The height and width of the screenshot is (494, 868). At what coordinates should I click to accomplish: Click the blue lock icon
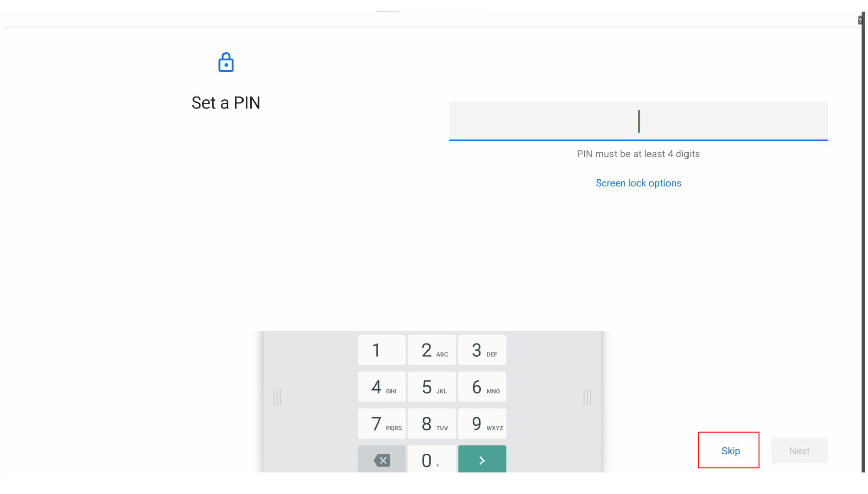[226, 63]
